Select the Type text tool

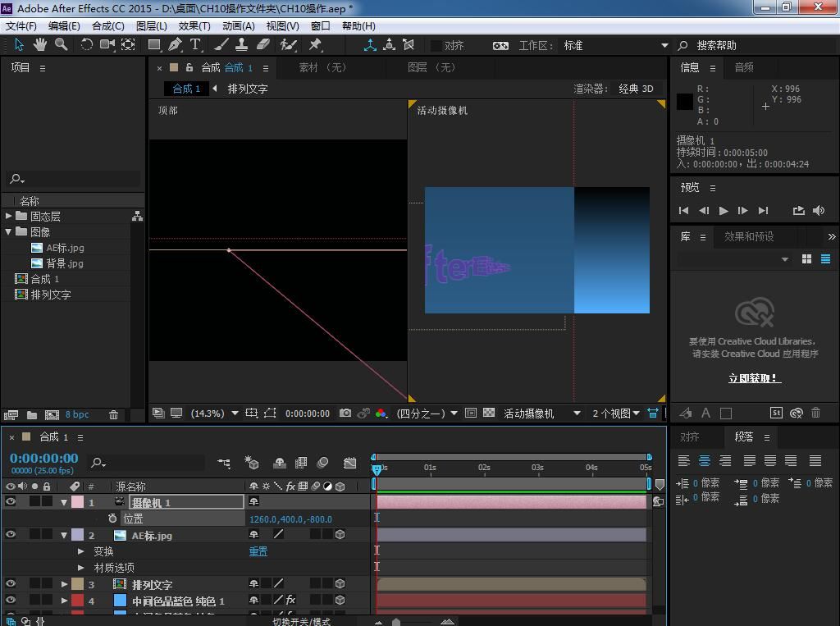[x=195, y=44]
